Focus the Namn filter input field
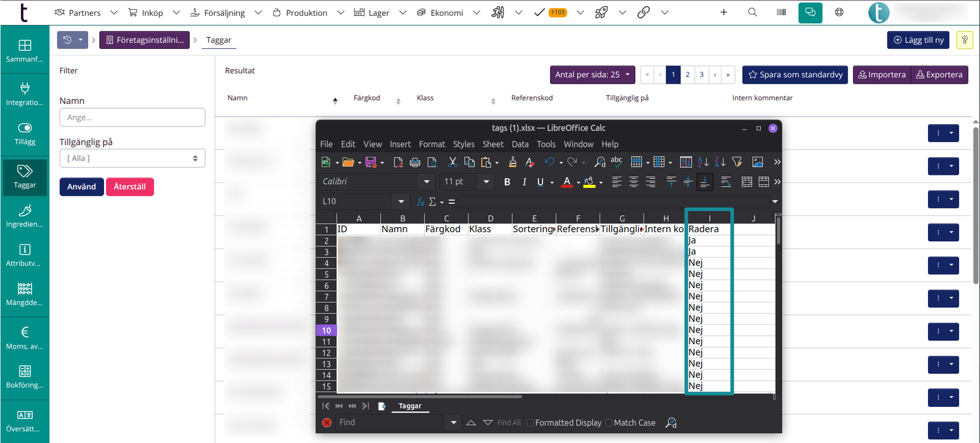The image size is (980, 443). point(132,117)
